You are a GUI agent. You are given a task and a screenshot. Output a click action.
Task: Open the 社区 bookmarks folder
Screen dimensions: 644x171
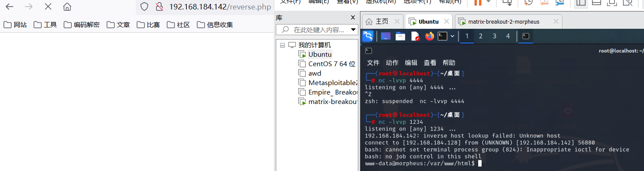point(178,24)
